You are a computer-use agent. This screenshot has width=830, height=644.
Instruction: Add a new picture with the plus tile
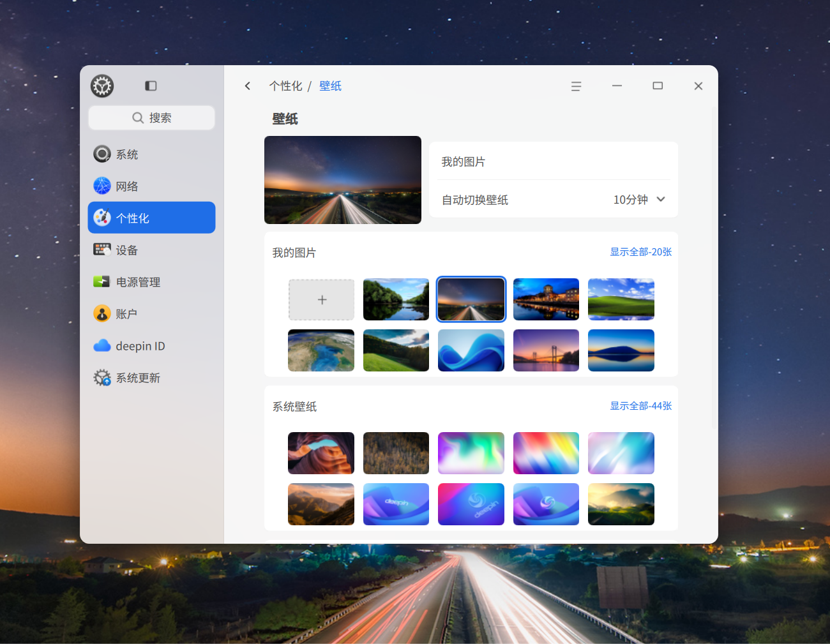321,299
